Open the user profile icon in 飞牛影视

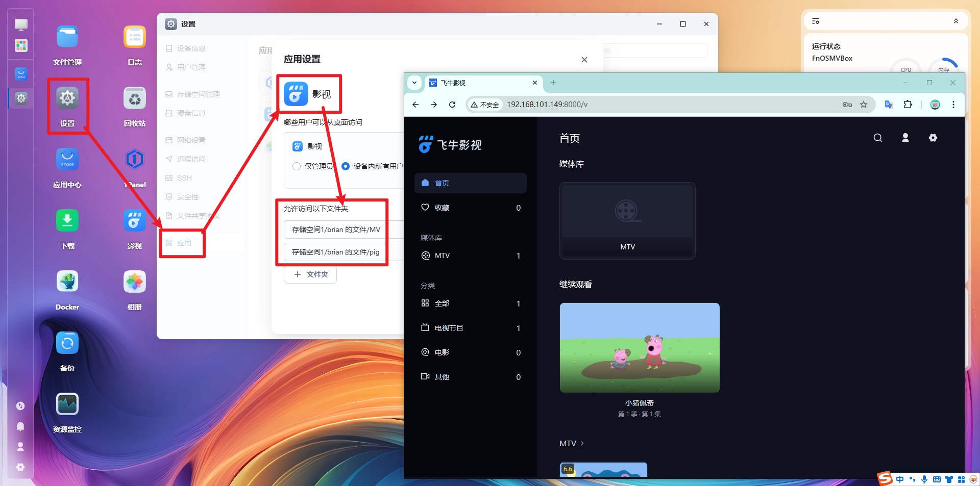point(905,138)
